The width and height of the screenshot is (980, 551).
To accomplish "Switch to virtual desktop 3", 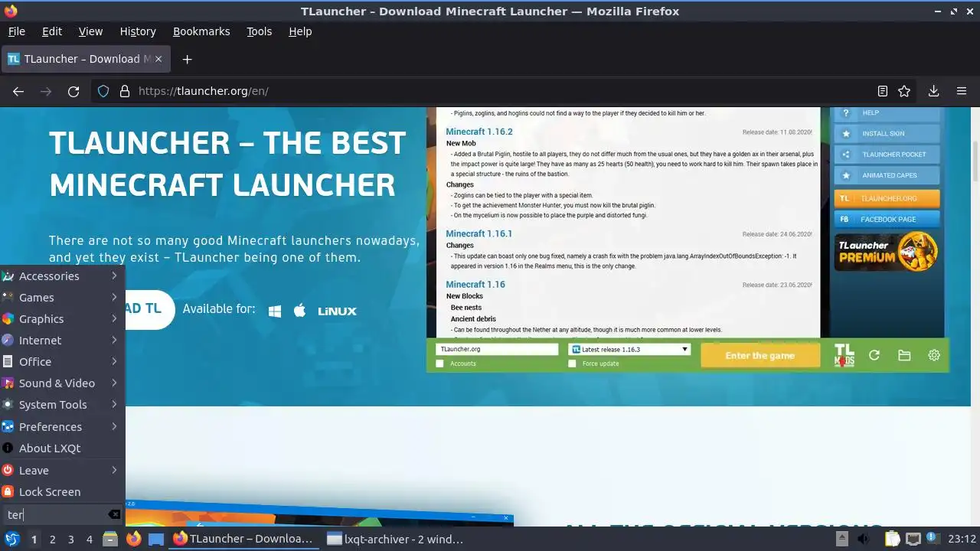I will click(70, 539).
